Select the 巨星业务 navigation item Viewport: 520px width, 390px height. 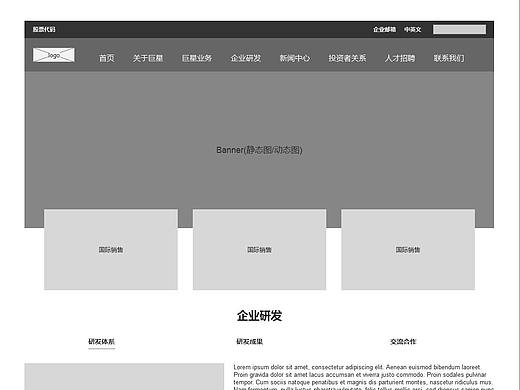pos(197,58)
